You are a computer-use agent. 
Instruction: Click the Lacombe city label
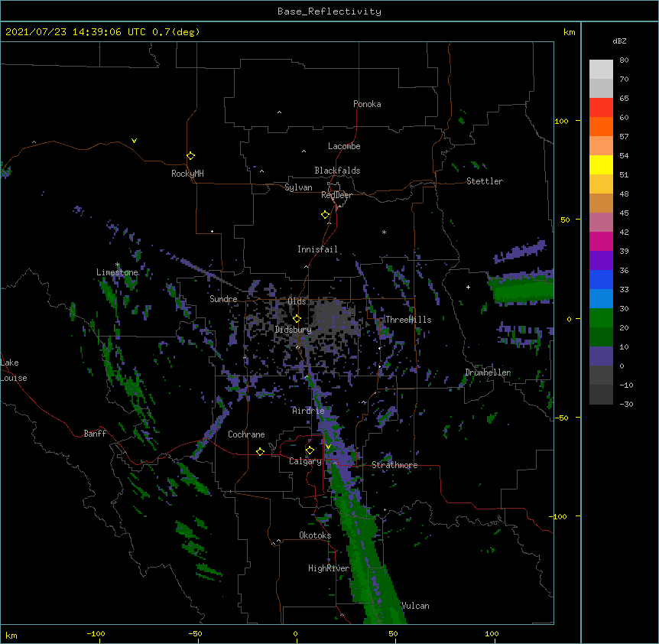(344, 146)
